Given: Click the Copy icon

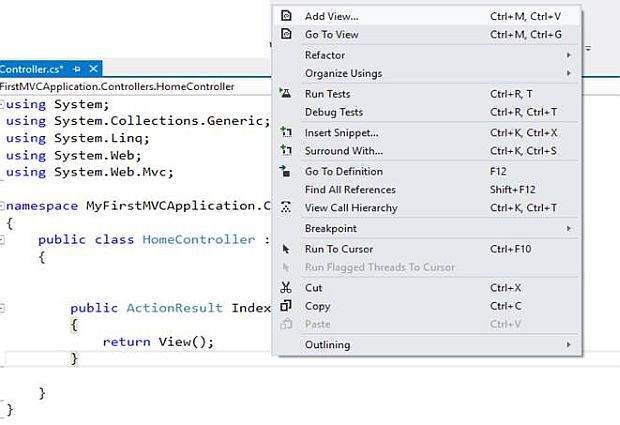Looking at the screenshot, I should pyautogui.click(x=286, y=306).
